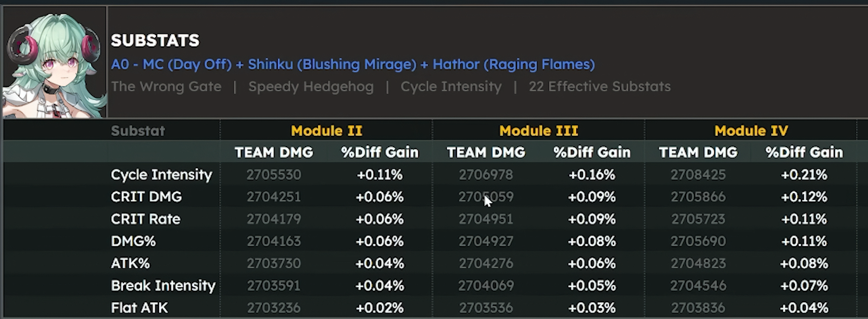
Task: Click Module IV %Diff Gain subheader
Action: point(804,152)
